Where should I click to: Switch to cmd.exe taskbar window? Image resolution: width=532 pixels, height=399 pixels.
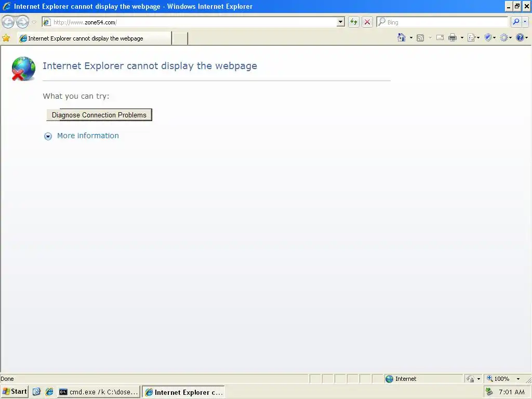click(98, 392)
